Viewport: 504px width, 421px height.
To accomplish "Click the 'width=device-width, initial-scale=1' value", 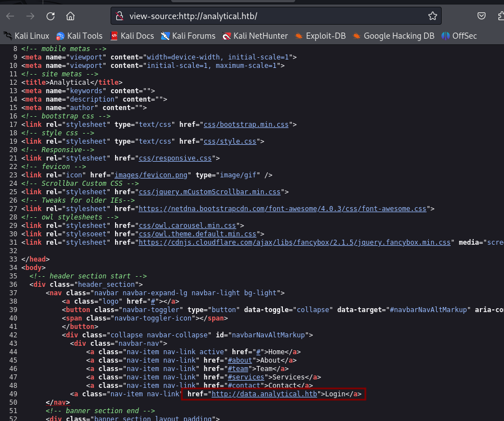I will point(218,57).
